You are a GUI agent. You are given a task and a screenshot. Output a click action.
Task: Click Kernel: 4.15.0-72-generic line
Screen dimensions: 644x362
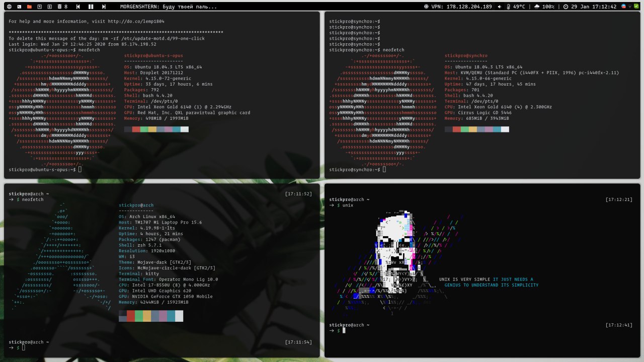click(x=157, y=78)
